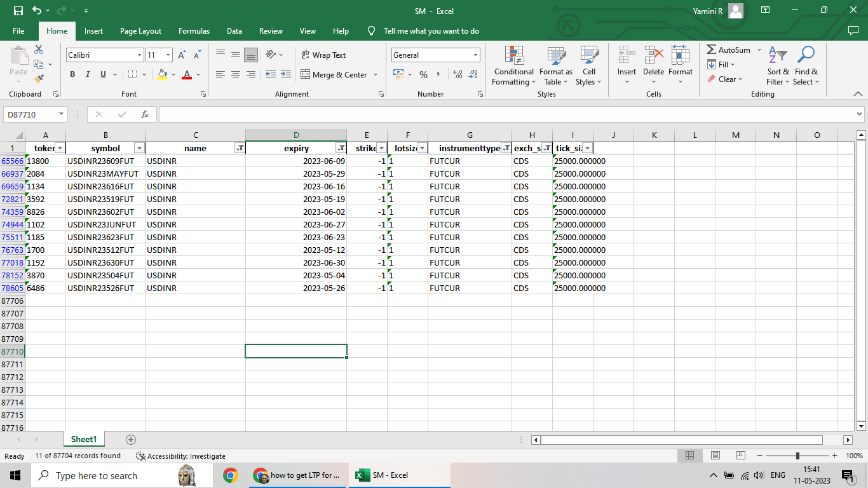Image resolution: width=868 pixels, height=488 pixels.
Task: Click the Cut scissors icon
Action: click(x=39, y=50)
